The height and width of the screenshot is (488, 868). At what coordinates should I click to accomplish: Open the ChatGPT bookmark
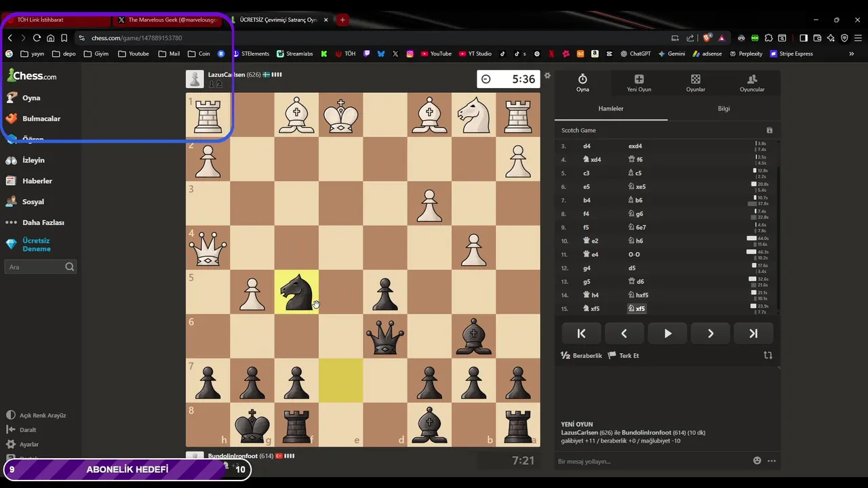pos(635,54)
